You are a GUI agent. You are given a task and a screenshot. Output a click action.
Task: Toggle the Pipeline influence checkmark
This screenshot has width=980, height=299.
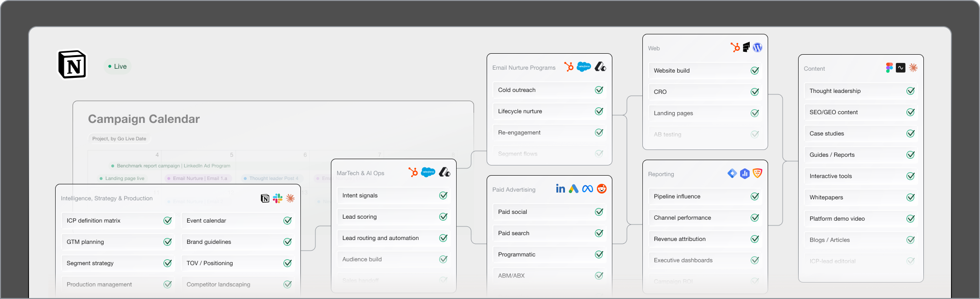click(x=755, y=196)
